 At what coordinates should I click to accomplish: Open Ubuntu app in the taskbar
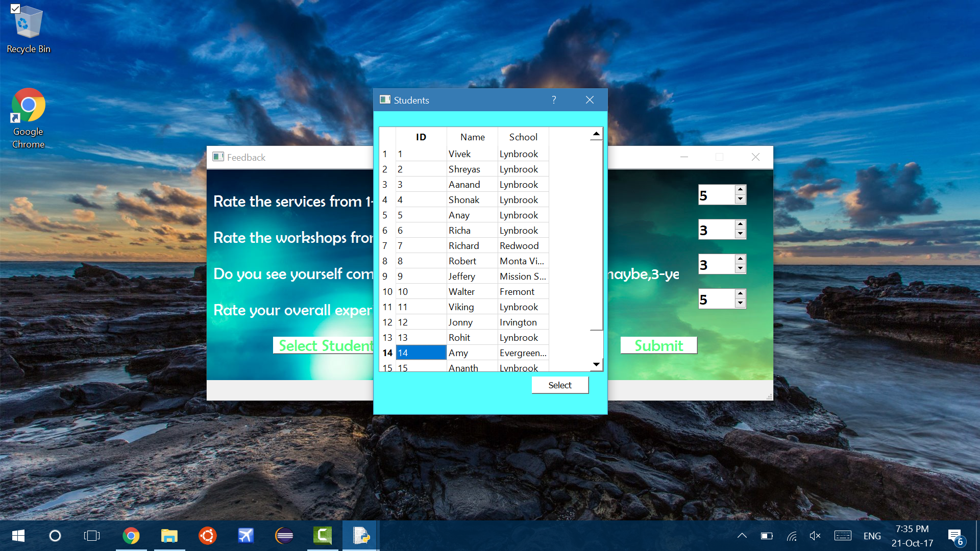click(207, 536)
